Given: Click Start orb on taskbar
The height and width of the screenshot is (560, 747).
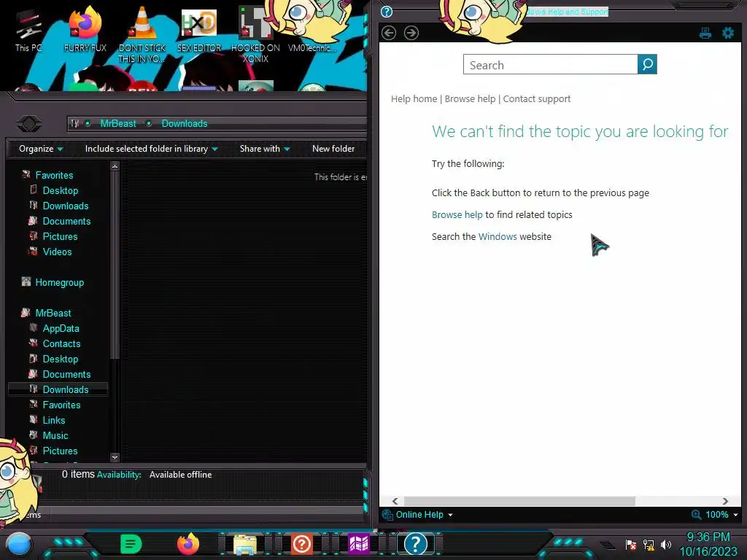Looking at the screenshot, I should click(18, 544).
